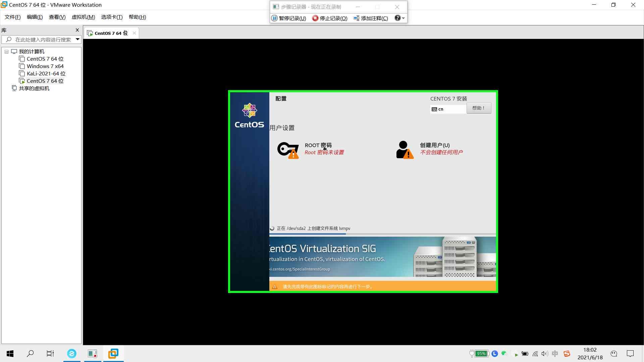Screen dimensions: 644x362
Task: Open the 文件 menu
Action: (x=13, y=17)
